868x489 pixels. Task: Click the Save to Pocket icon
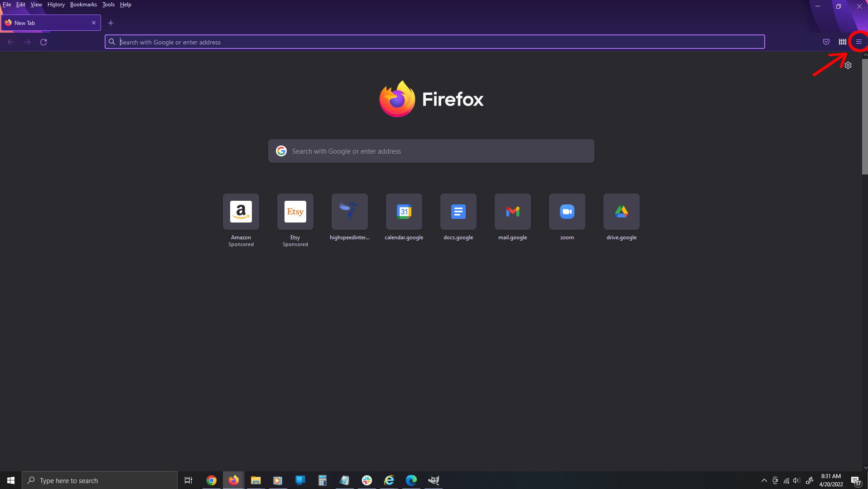[x=826, y=42]
